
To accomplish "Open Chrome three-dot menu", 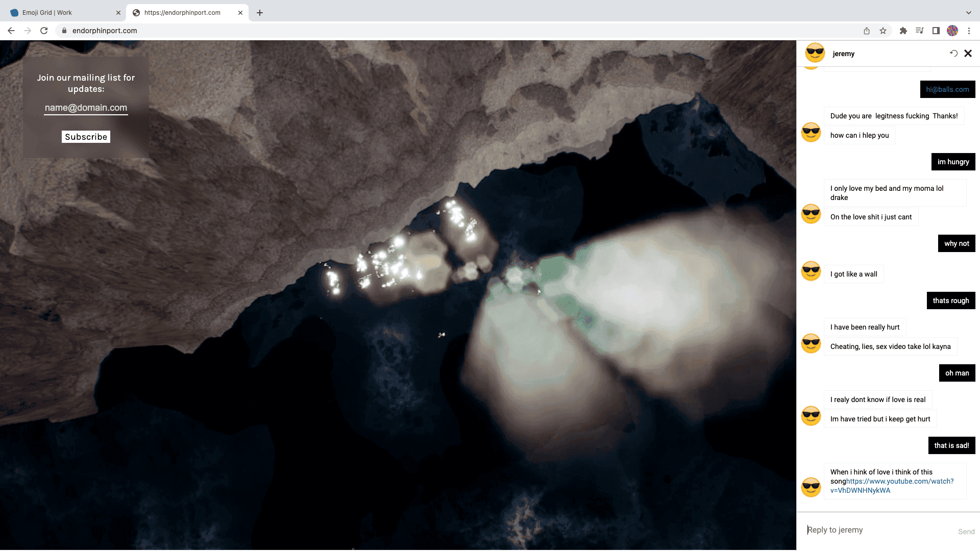I will click(x=969, y=31).
